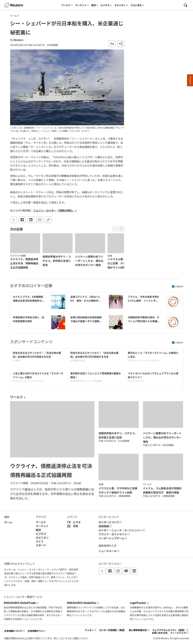Select スポーツ in the footer browse list
The height and width of the screenshot is (644, 193).
[x=41, y=545]
